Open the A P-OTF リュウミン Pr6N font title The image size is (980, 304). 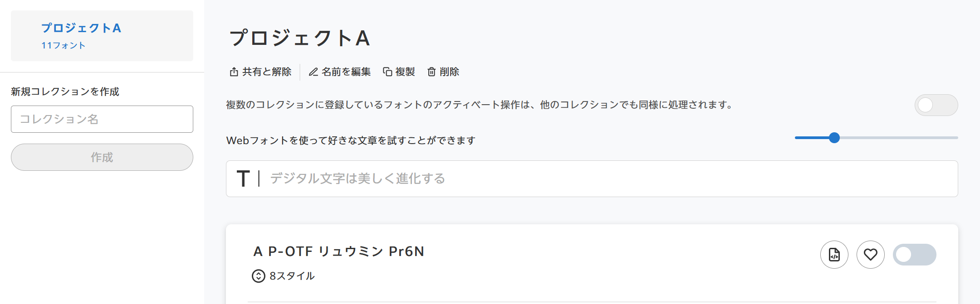click(339, 251)
